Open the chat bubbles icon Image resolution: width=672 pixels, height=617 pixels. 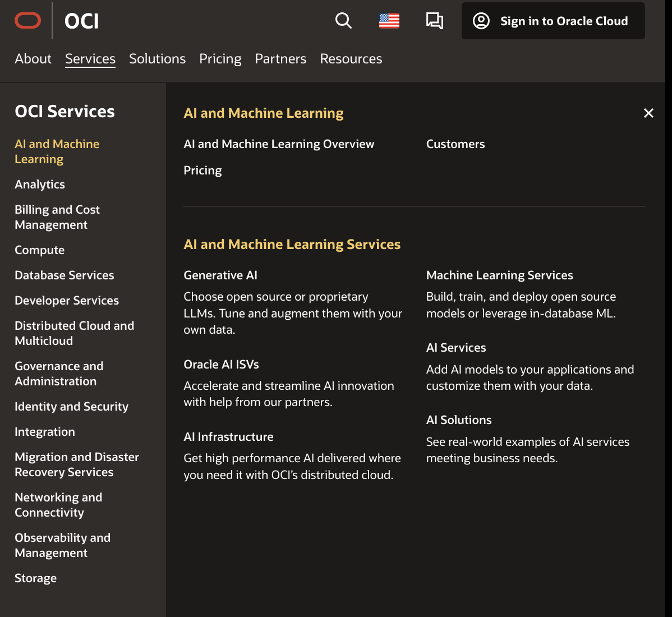coord(435,21)
